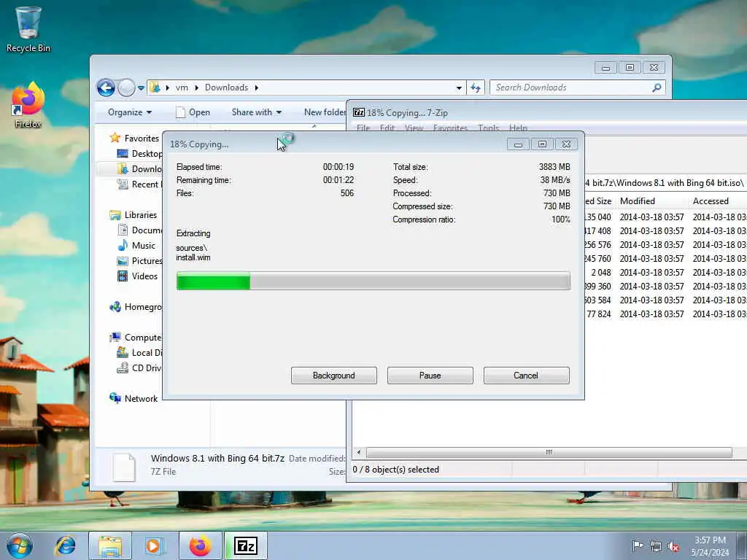
Task: Refresh the Downloads folder view
Action: [x=476, y=87]
